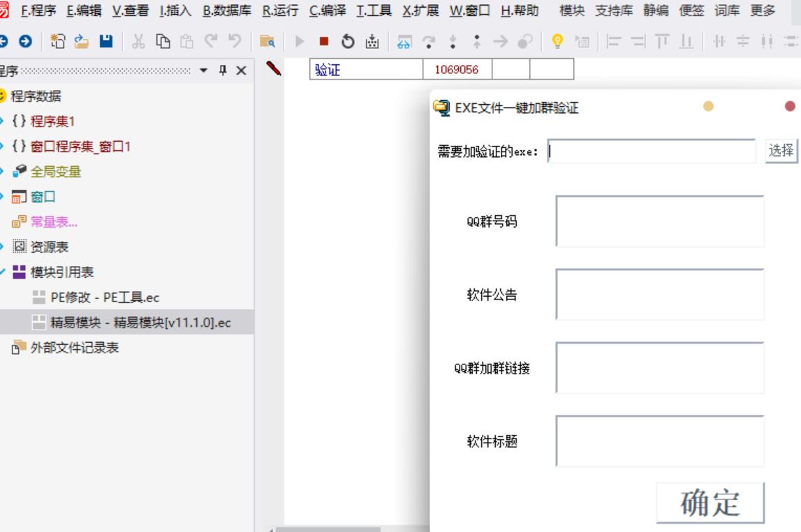Click the Open file folder icon

point(82,40)
